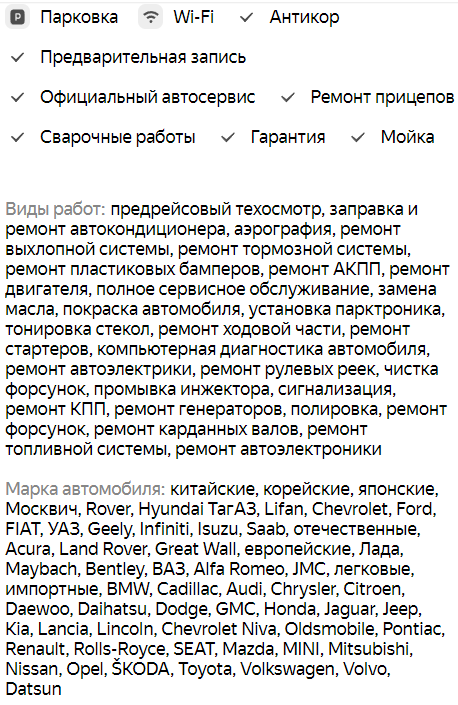Click checkmark beside Официальный автосервис
The width and height of the screenshot is (458, 705).
coord(17,97)
